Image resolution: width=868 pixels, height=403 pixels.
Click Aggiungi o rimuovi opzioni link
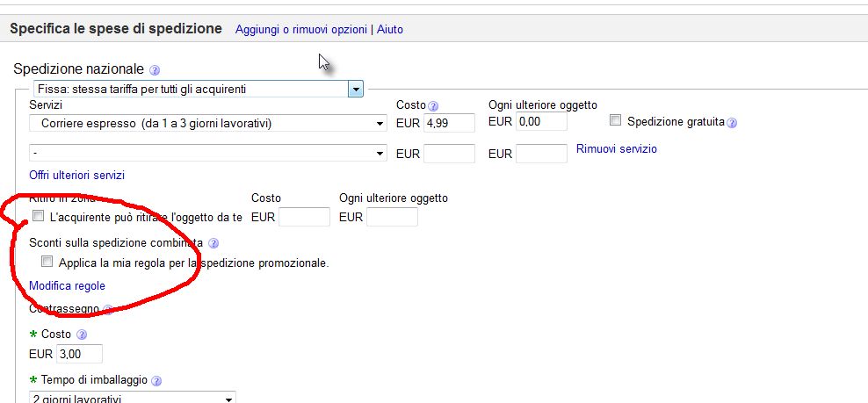[300, 30]
